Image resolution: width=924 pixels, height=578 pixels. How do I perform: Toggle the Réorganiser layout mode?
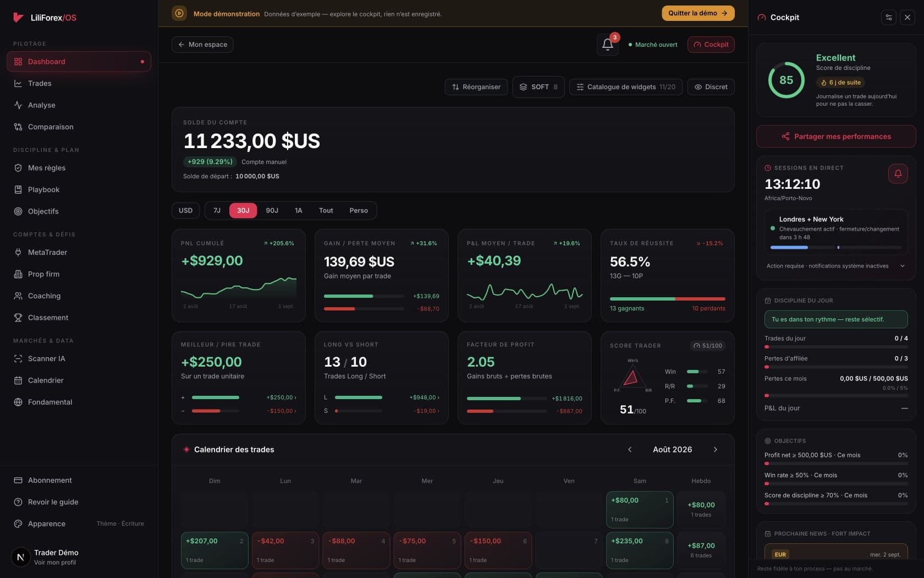476,87
